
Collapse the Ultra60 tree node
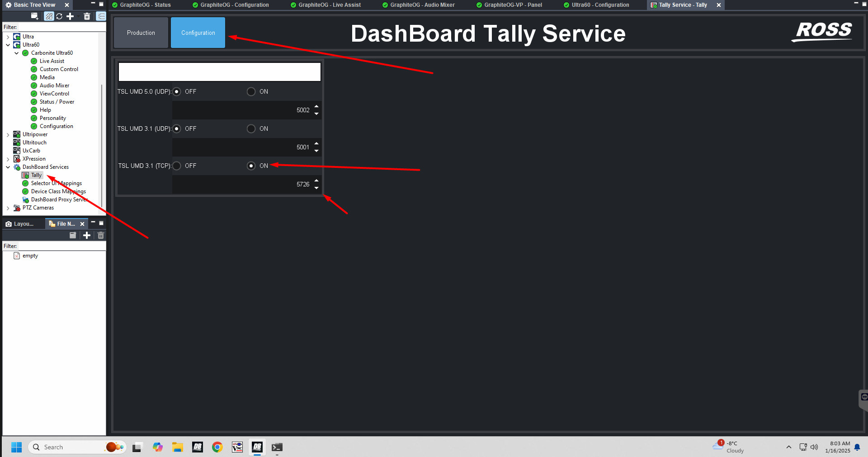(8, 45)
